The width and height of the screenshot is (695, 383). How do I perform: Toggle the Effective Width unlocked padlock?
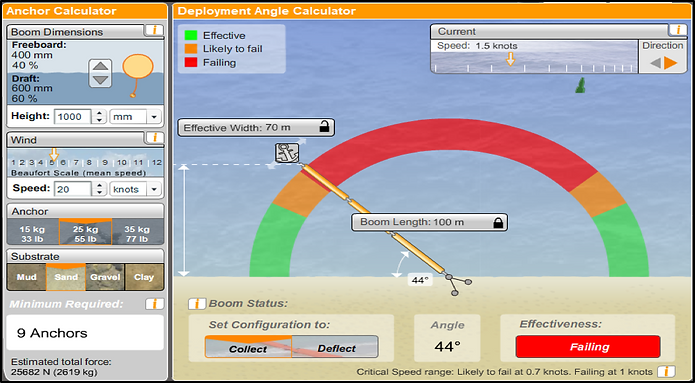pyautogui.click(x=324, y=128)
